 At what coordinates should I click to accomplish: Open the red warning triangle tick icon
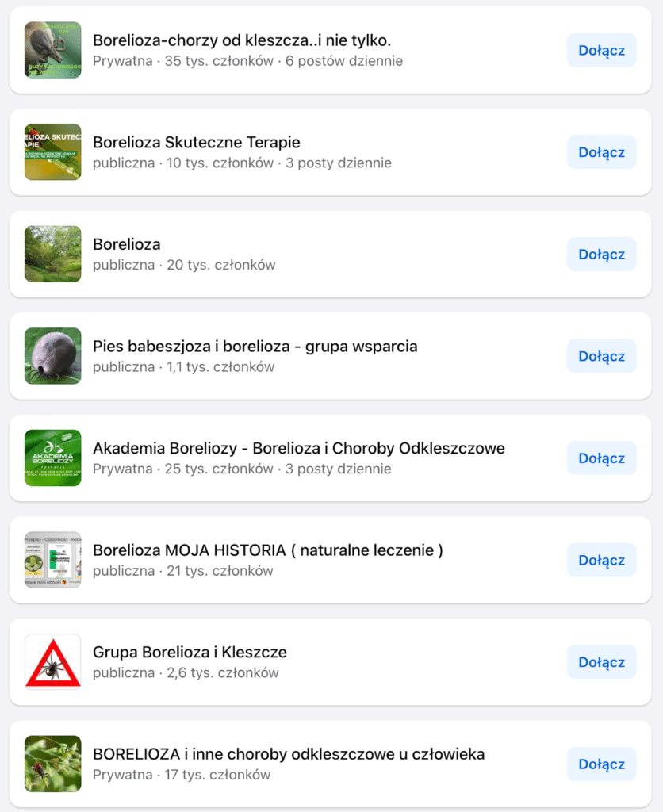coord(53,662)
